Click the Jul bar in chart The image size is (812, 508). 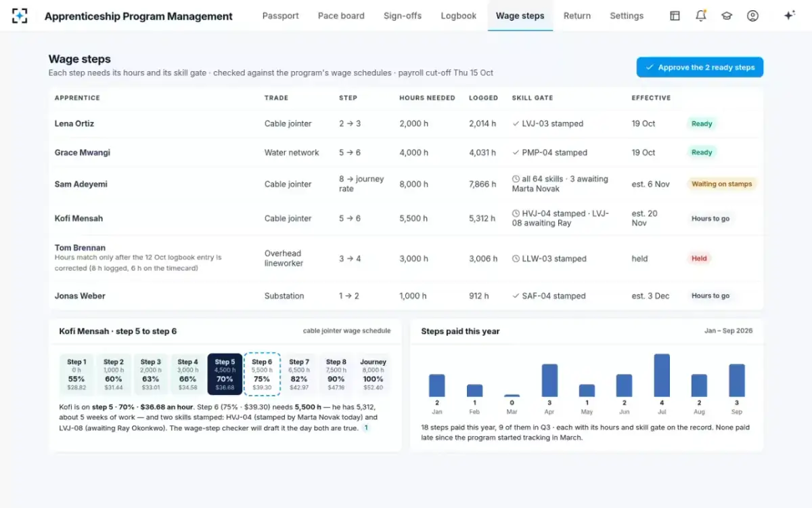click(x=662, y=375)
